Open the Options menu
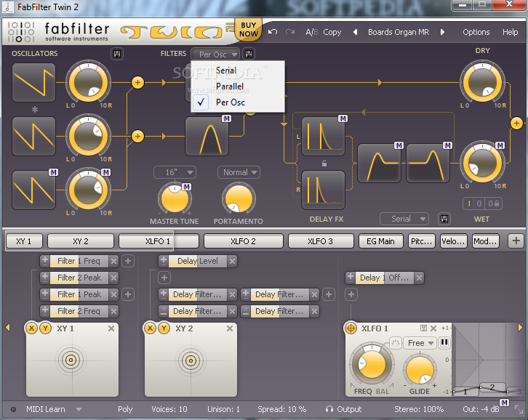 [476, 32]
